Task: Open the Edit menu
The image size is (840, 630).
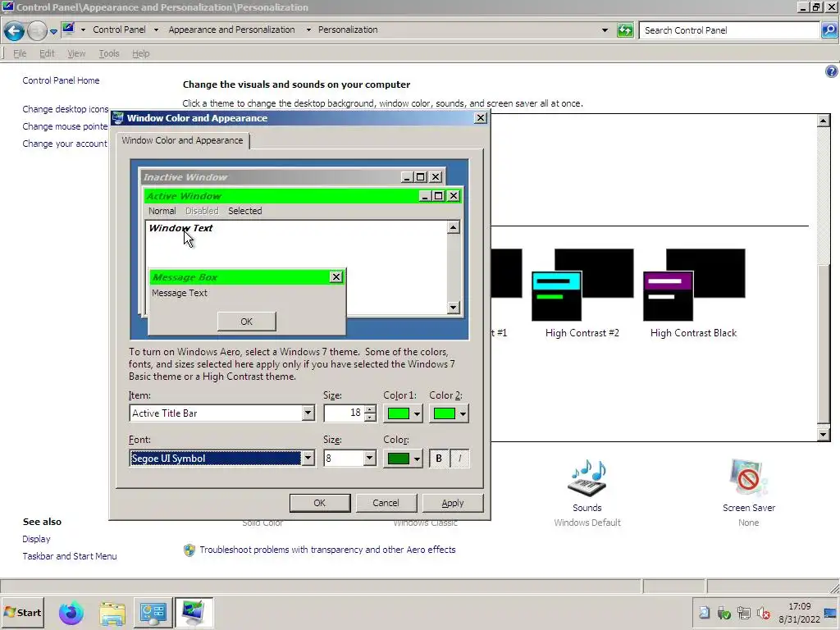Action: point(47,53)
